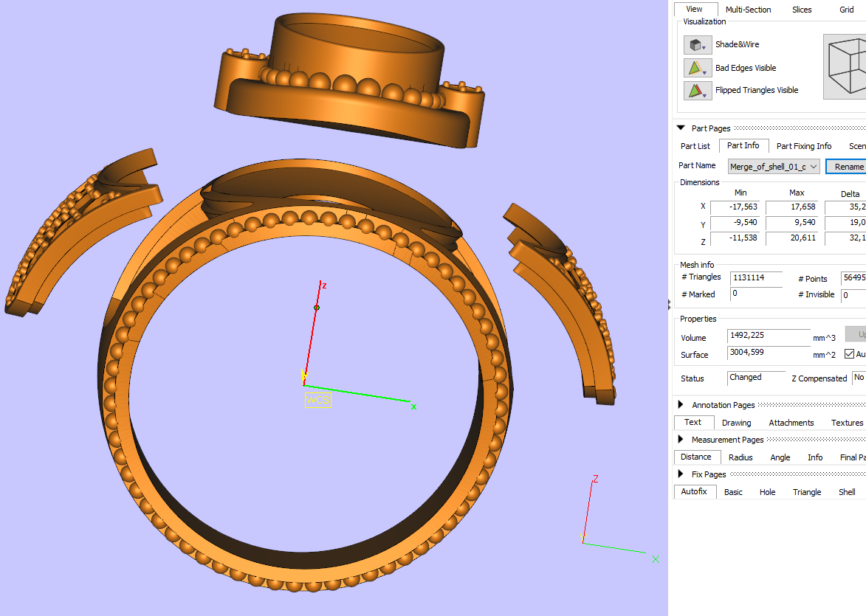Image resolution: width=866 pixels, height=616 pixels.
Task: Select the View tab
Action: [x=695, y=9]
